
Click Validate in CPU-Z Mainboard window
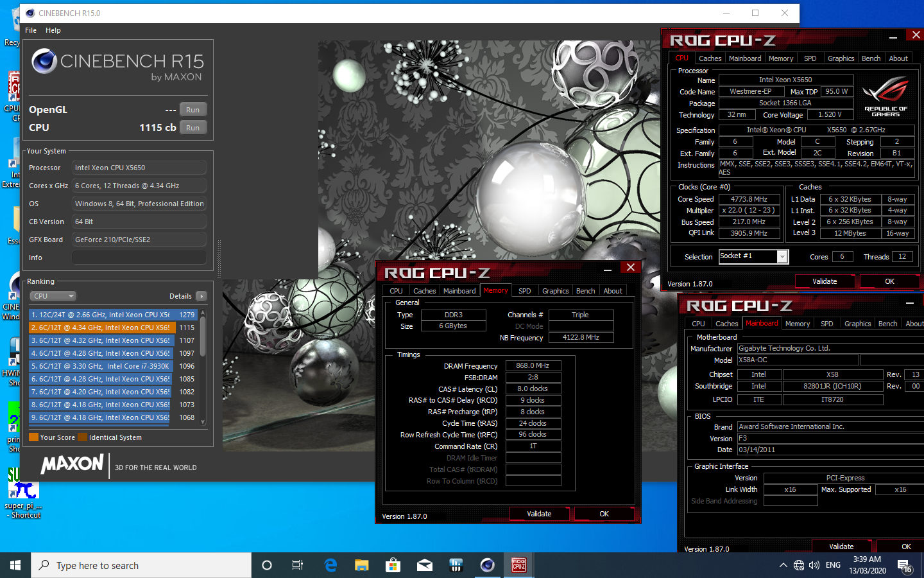841,547
